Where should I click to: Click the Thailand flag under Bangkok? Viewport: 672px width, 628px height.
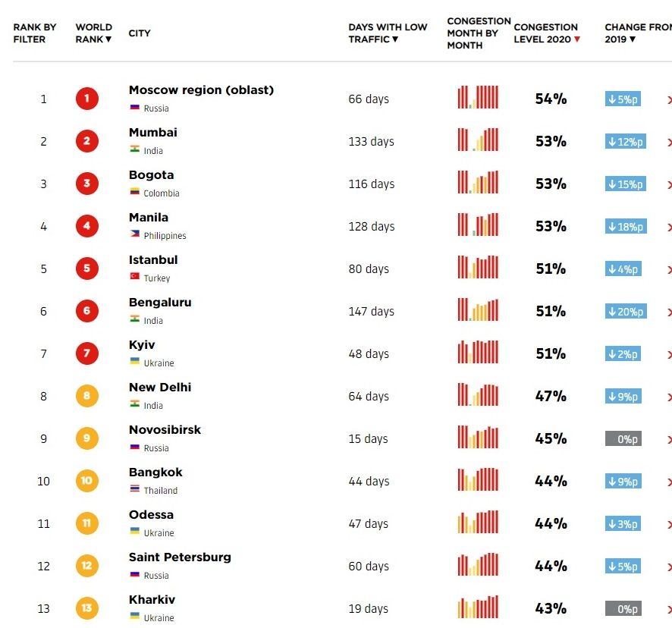coord(134,490)
